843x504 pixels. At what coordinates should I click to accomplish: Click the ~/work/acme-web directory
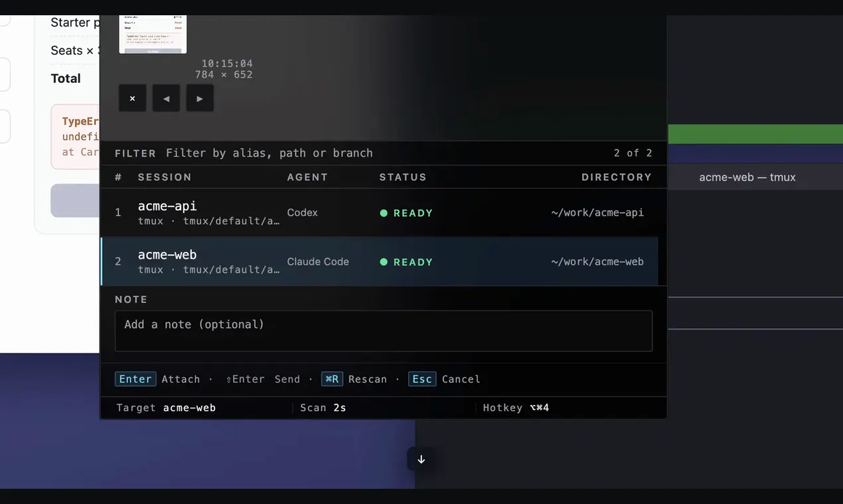pyautogui.click(x=597, y=262)
